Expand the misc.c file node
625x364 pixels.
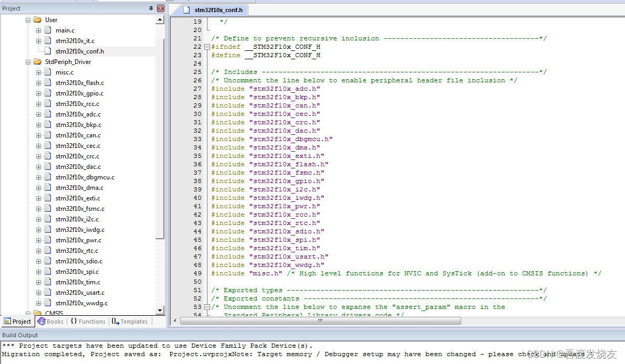[x=38, y=72]
